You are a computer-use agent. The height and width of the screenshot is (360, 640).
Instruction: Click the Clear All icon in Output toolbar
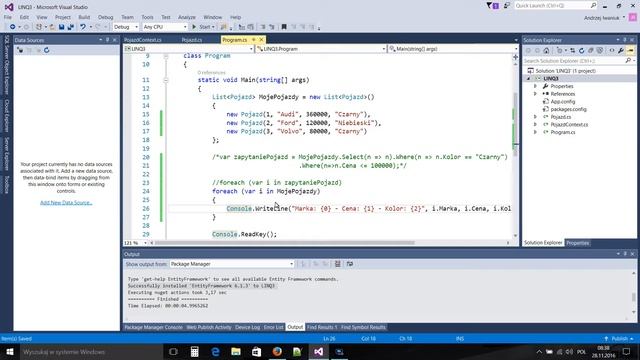pyautogui.click(x=338, y=264)
